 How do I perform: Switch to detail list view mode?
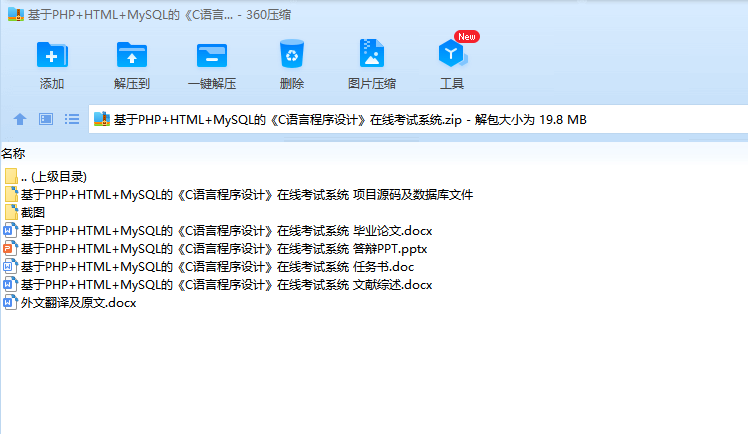pos(72,119)
